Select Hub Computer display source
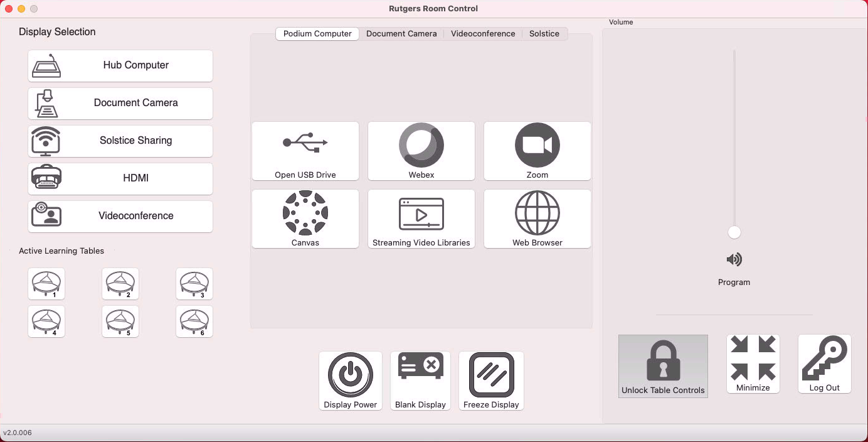The height and width of the screenshot is (442, 868). (x=120, y=65)
